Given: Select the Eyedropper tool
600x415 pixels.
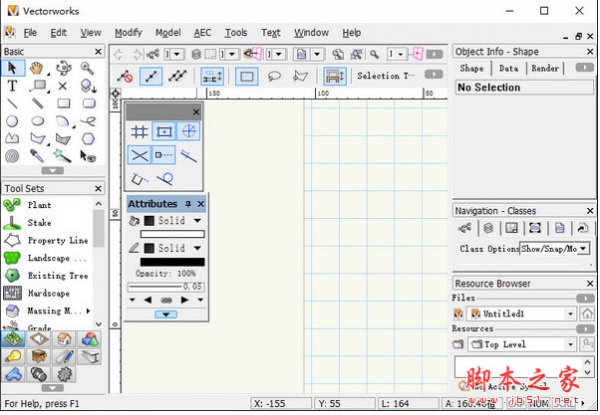Looking at the screenshot, I should point(38,156).
